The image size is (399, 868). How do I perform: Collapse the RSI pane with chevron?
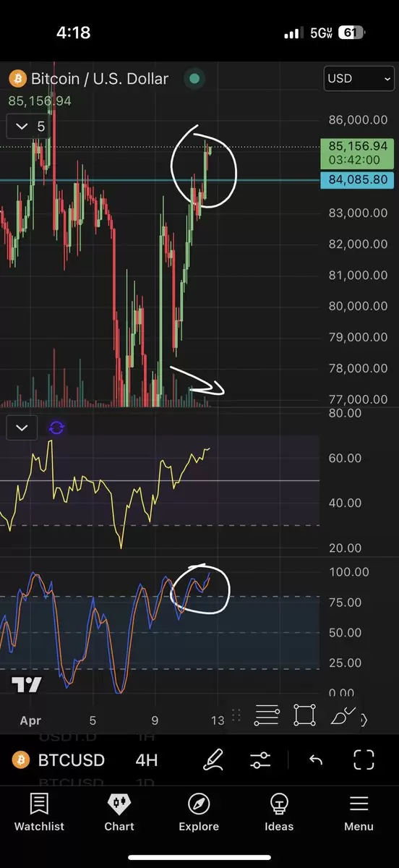(x=22, y=427)
